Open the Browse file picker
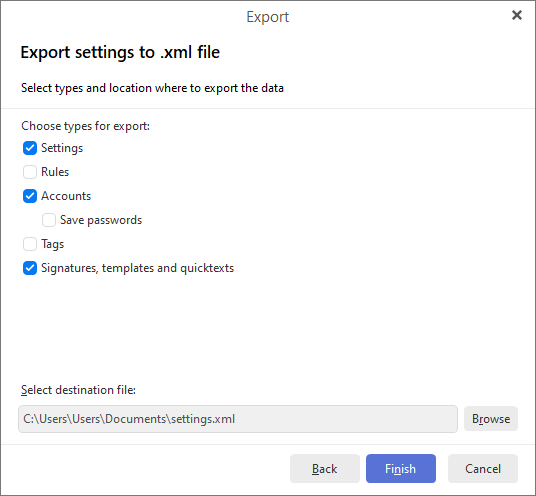536x496 pixels. (491, 419)
